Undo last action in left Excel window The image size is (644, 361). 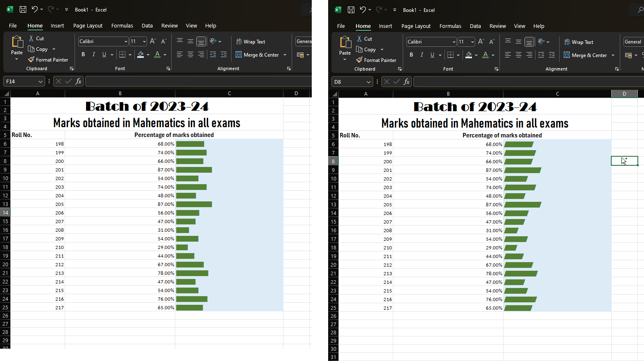(35, 9)
